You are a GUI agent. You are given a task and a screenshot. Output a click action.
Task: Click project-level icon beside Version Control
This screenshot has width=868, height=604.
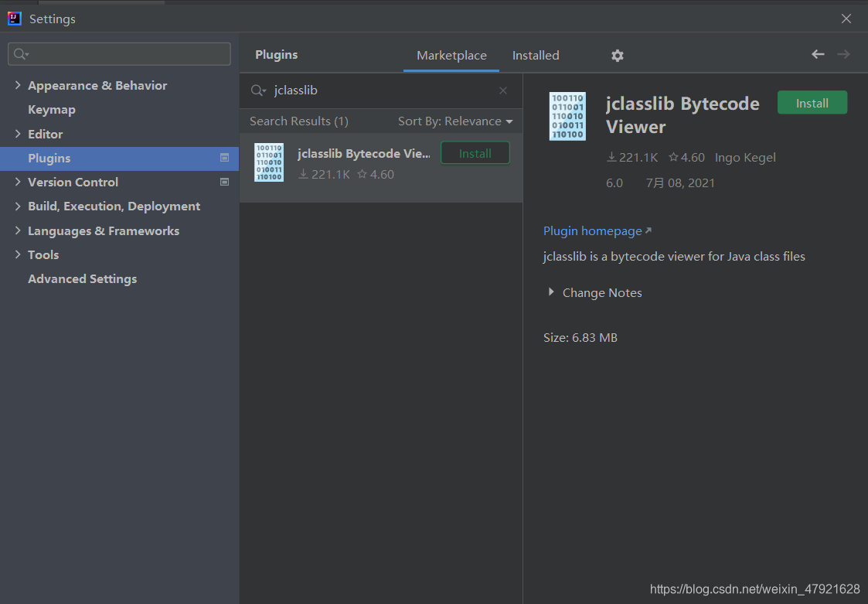point(224,182)
